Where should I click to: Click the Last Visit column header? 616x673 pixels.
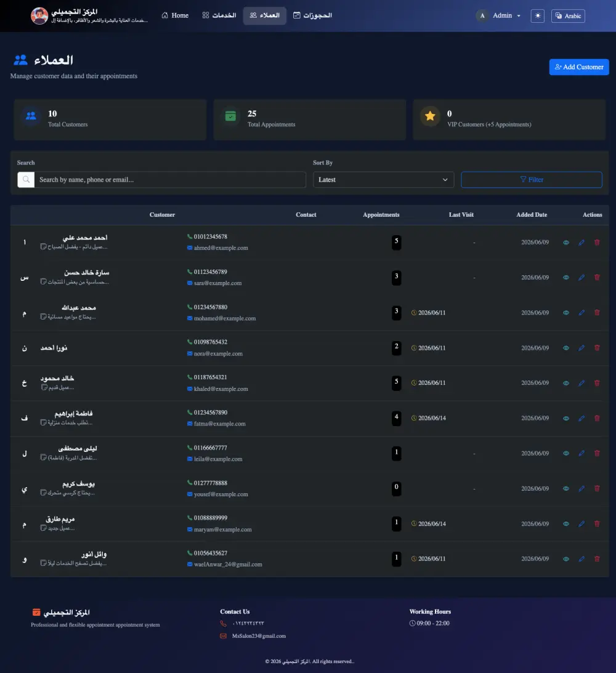pyautogui.click(x=461, y=215)
